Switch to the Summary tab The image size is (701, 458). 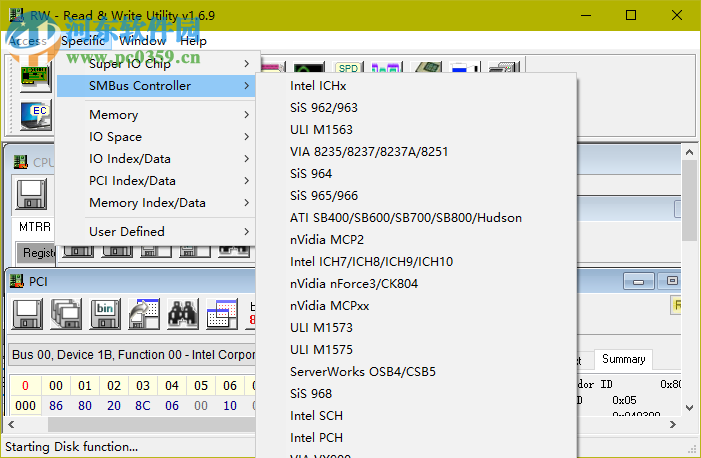coord(622,359)
